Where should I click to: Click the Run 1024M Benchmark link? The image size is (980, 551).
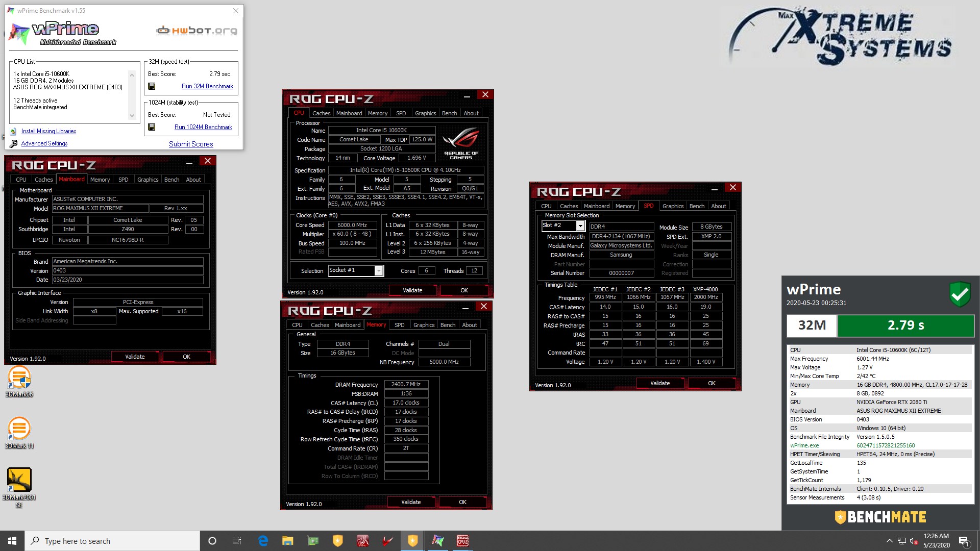(203, 127)
